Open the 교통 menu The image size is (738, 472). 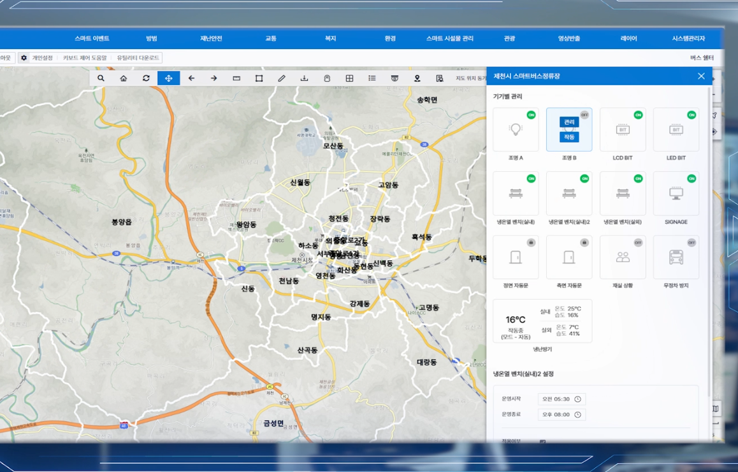click(271, 39)
